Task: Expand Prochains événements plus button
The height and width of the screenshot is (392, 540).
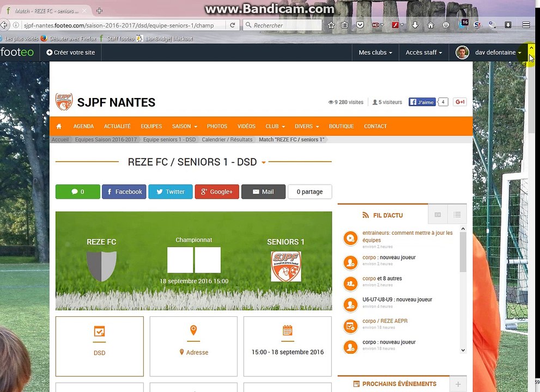Action: point(458,384)
